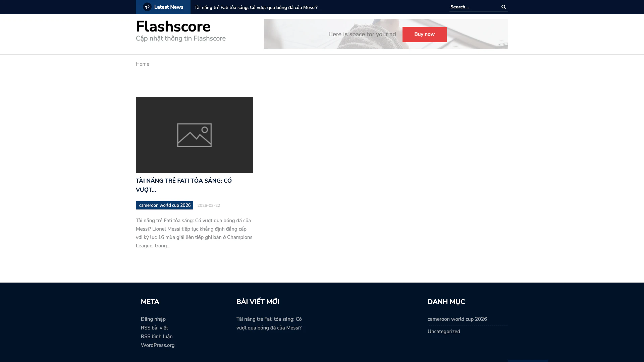This screenshot has height=362, width=644.
Task: Select the Uncategorized category
Action: point(444,331)
